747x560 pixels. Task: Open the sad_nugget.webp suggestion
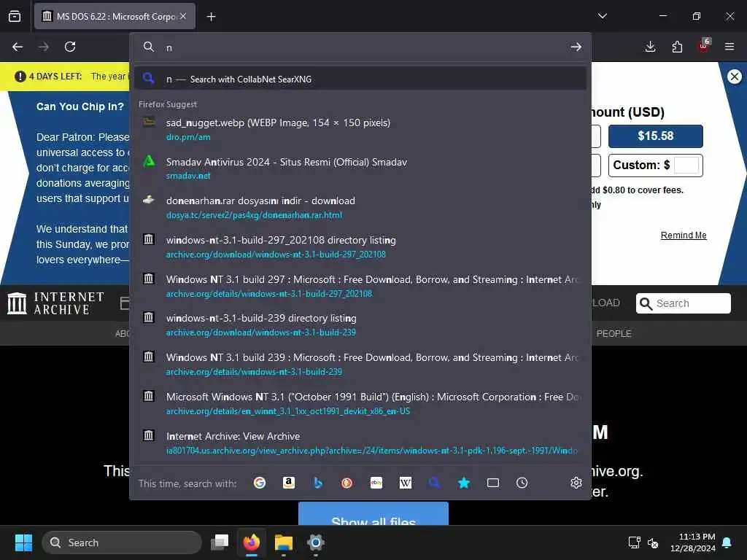click(360, 130)
